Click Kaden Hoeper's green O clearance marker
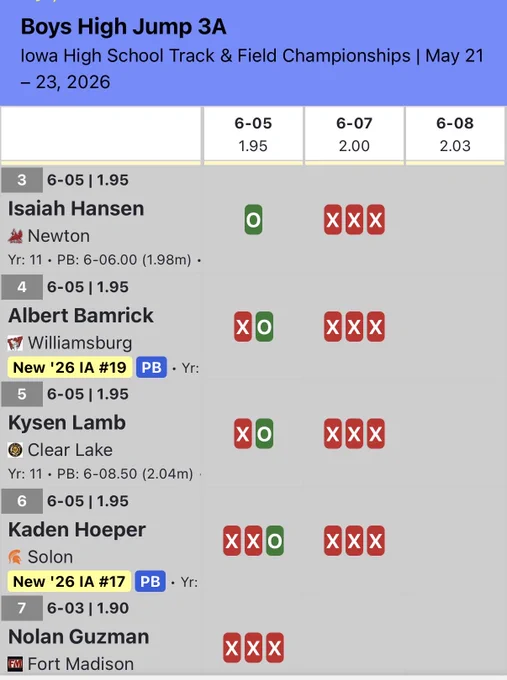Viewport: 507px width, 680px height. click(x=275, y=541)
